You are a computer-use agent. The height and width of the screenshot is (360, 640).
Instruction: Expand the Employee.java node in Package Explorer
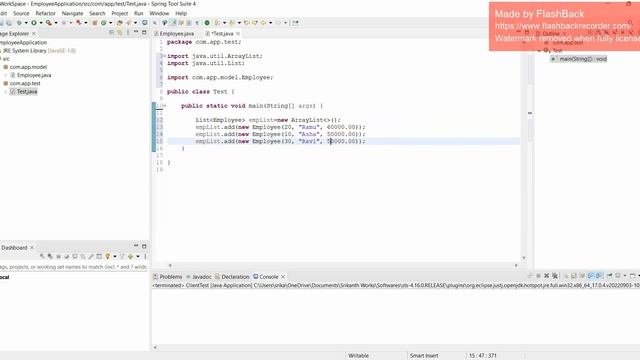click(x=6, y=75)
